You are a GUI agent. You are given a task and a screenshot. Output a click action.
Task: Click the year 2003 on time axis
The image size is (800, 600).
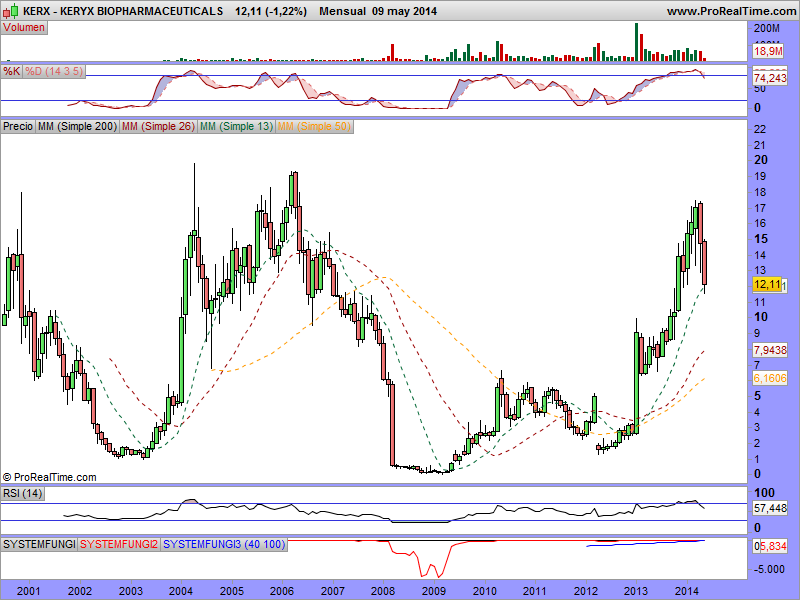point(131,591)
